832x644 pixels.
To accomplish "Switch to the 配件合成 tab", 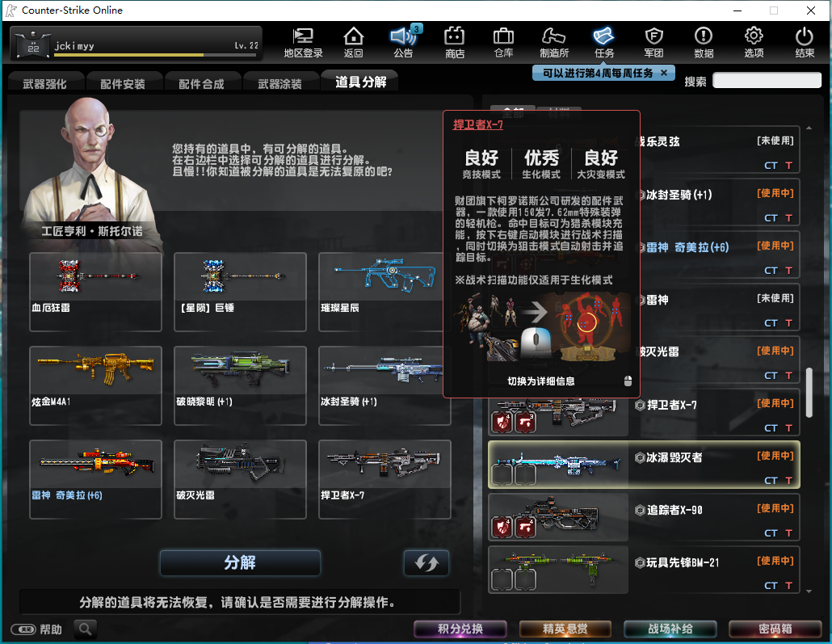I will (x=202, y=84).
